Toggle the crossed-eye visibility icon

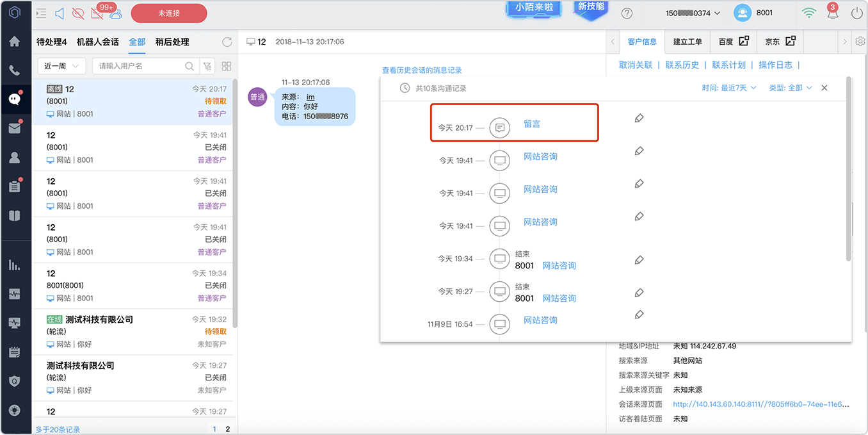click(78, 13)
